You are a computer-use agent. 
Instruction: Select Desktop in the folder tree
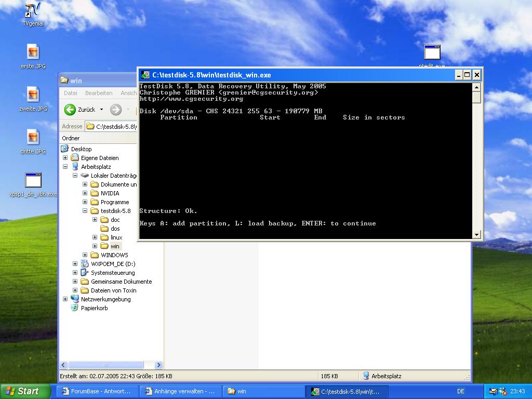[81, 149]
